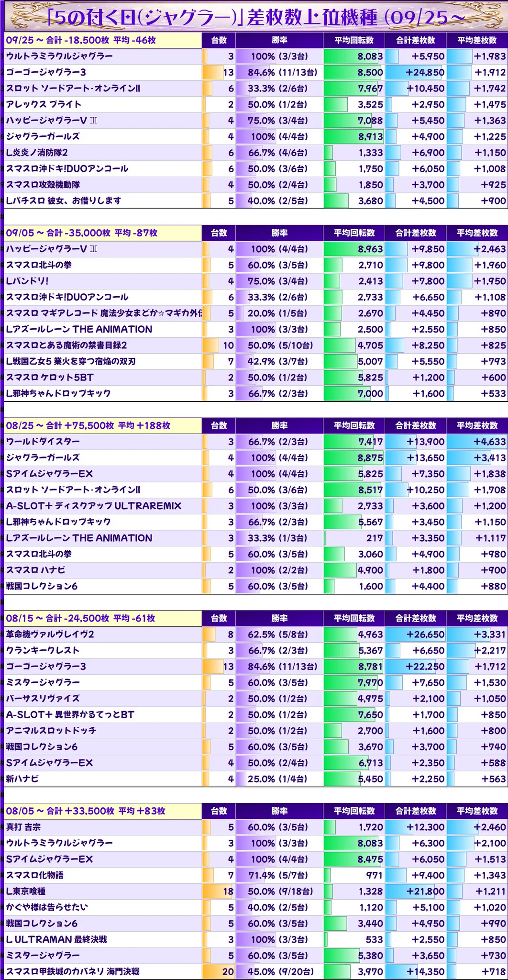The width and height of the screenshot is (508, 980).
Task: Select スマスロとある魔術の禁書目録2 row
Action: pyautogui.click(x=256, y=345)
